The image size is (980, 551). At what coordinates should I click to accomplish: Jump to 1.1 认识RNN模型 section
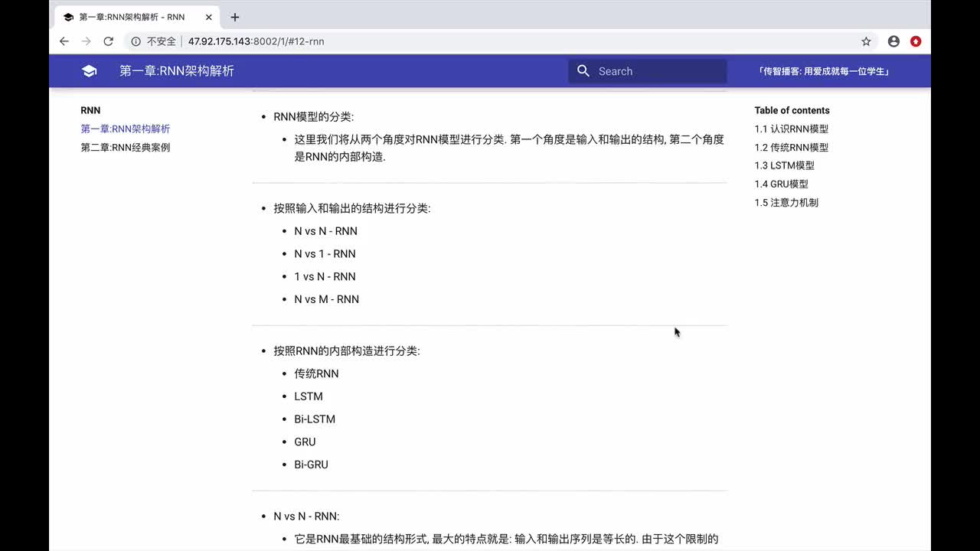coord(792,129)
